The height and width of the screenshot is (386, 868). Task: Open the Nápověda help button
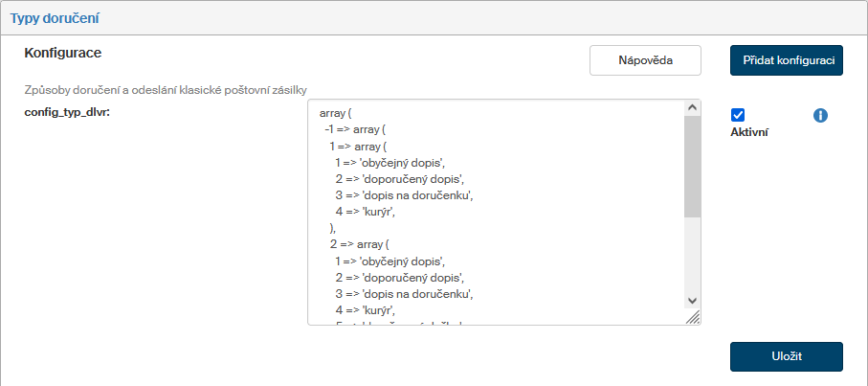pyautogui.click(x=645, y=60)
